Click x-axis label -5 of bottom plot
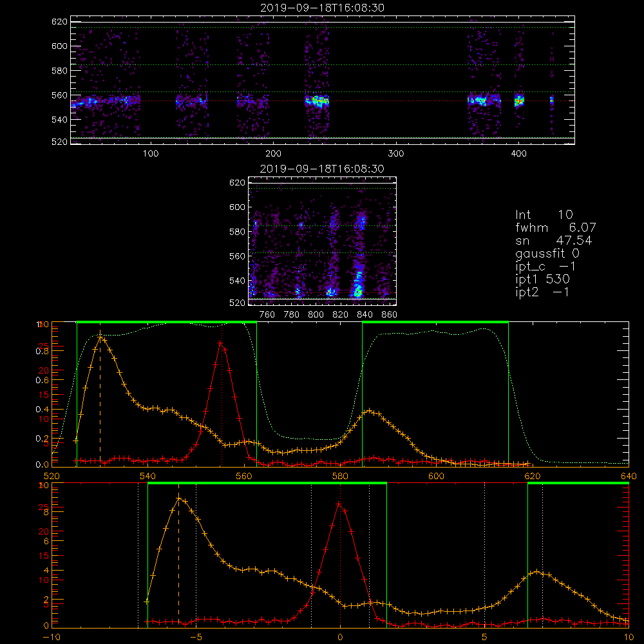Screen dimensions: 644x644 196,638
